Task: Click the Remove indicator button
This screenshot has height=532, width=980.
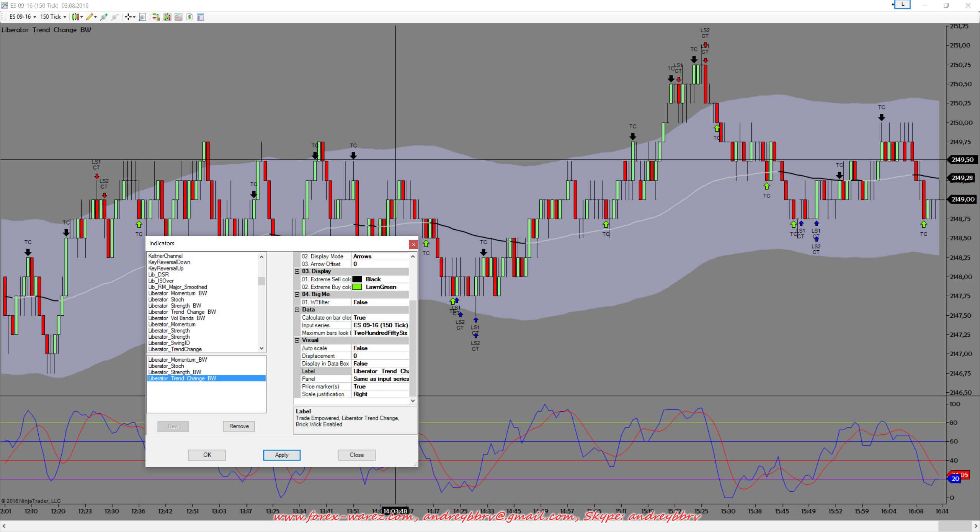Action: coord(239,426)
